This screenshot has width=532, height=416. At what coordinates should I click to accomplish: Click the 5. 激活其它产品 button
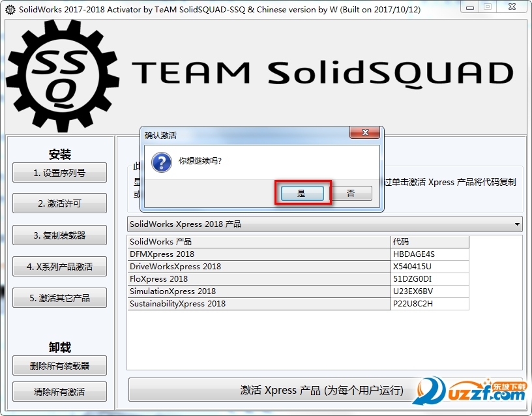60,298
